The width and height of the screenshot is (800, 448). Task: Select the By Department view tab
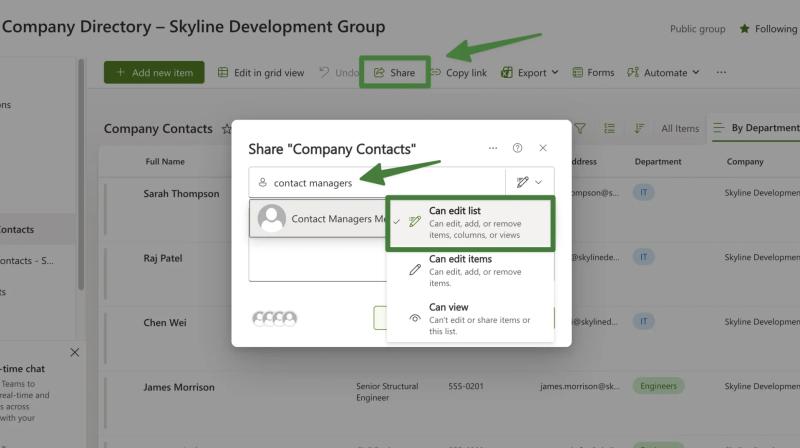coord(756,128)
